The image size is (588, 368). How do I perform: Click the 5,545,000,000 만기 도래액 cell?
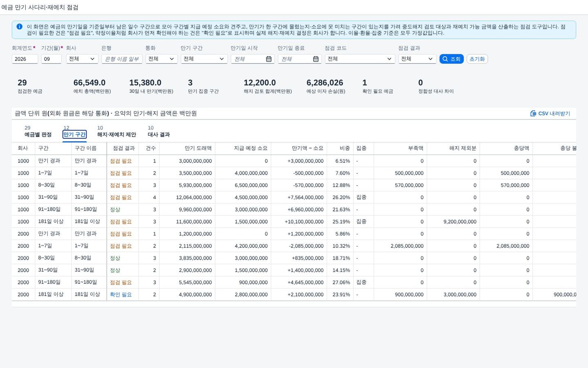(x=195, y=283)
